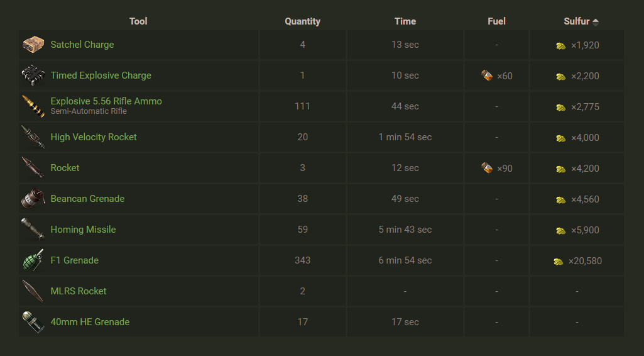The width and height of the screenshot is (644, 356).
Task: Sort by the Fuel column header
Action: [496, 21]
